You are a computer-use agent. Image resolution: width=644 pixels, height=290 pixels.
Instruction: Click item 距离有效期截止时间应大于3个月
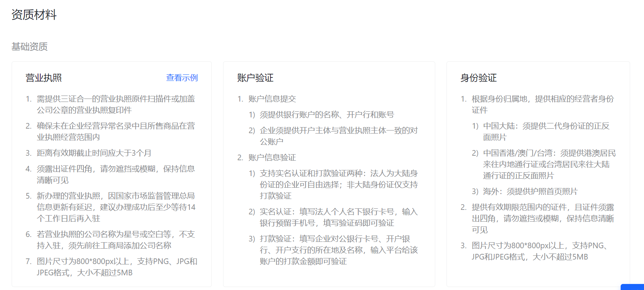pos(94,153)
